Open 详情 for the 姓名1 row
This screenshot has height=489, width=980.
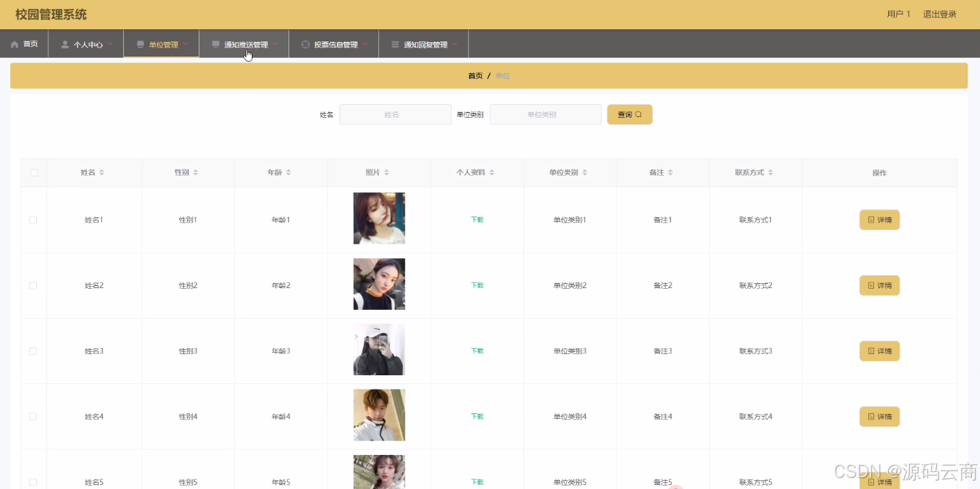click(879, 220)
